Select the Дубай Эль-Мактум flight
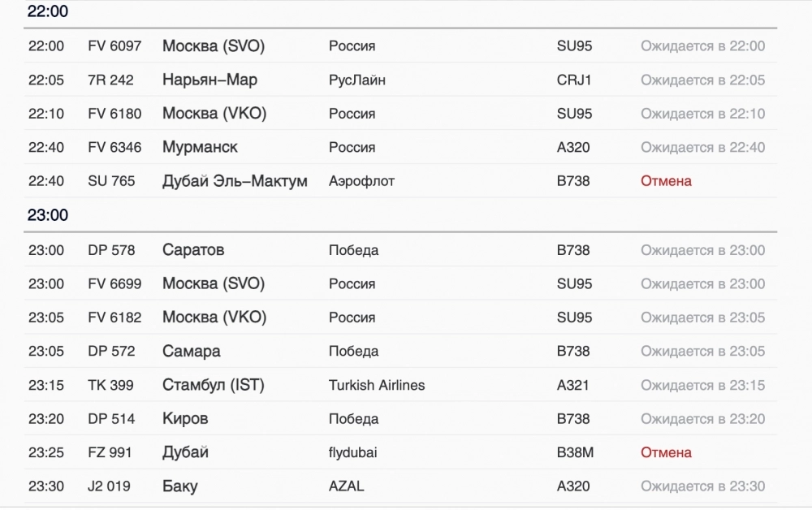Screen dimensions: 812x510 click(x=235, y=181)
